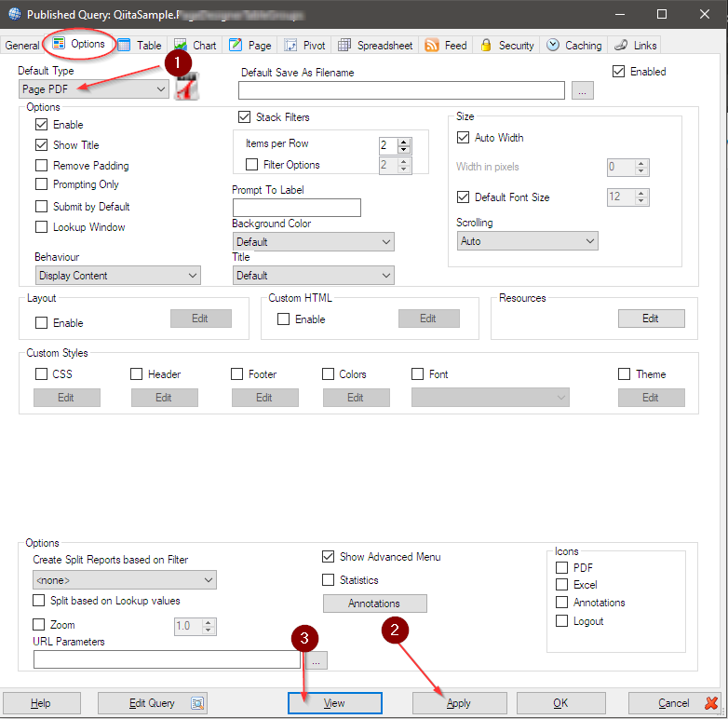Open the Security tab
The image size is (728, 719).
pyautogui.click(x=507, y=46)
